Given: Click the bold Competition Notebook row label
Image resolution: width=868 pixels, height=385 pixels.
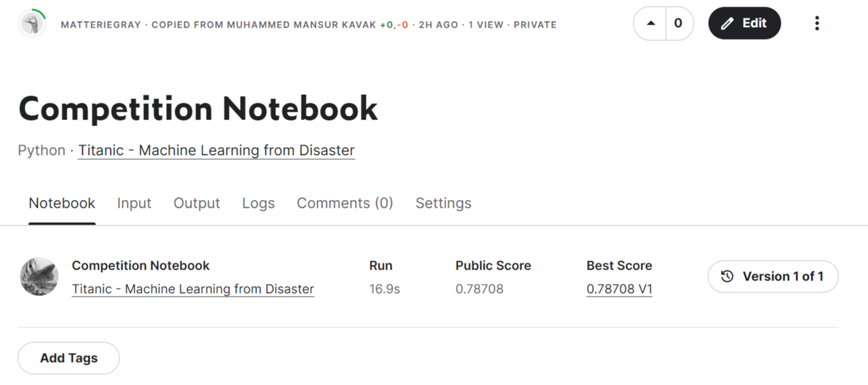Looking at the screenshot, I should [141, 266].
